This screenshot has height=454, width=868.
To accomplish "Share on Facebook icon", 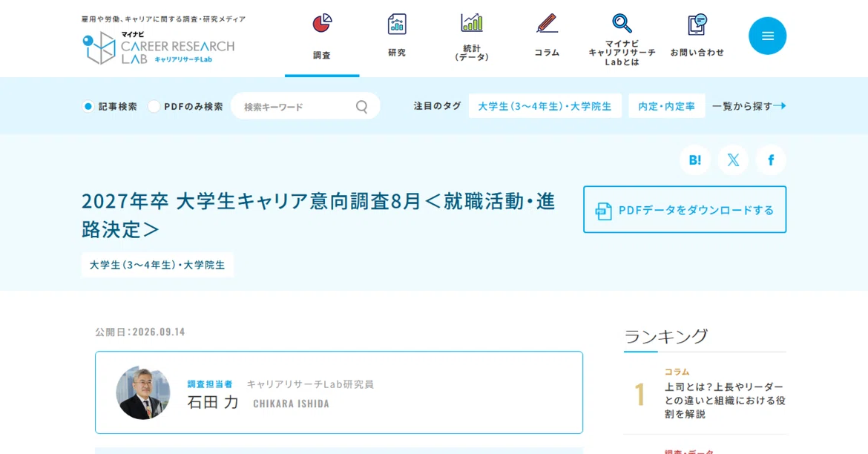I will [x=771, y=160].
